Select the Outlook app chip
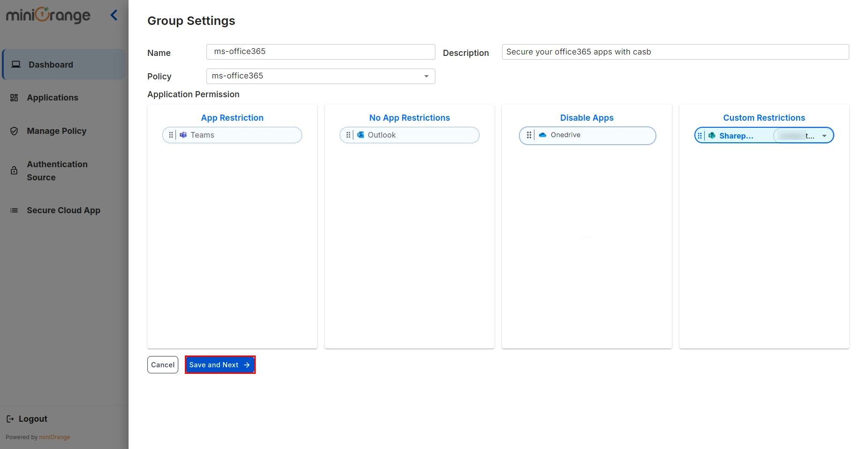868x449 pixels. 410,135
